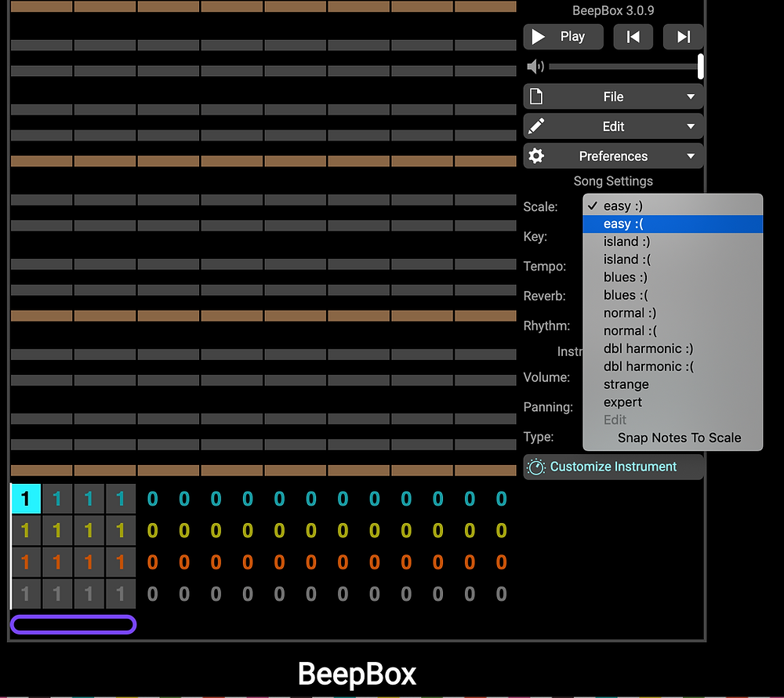Expand the Preferences dropdown
The height and width of the screenshot is (698, 784).
pos(614,156)
